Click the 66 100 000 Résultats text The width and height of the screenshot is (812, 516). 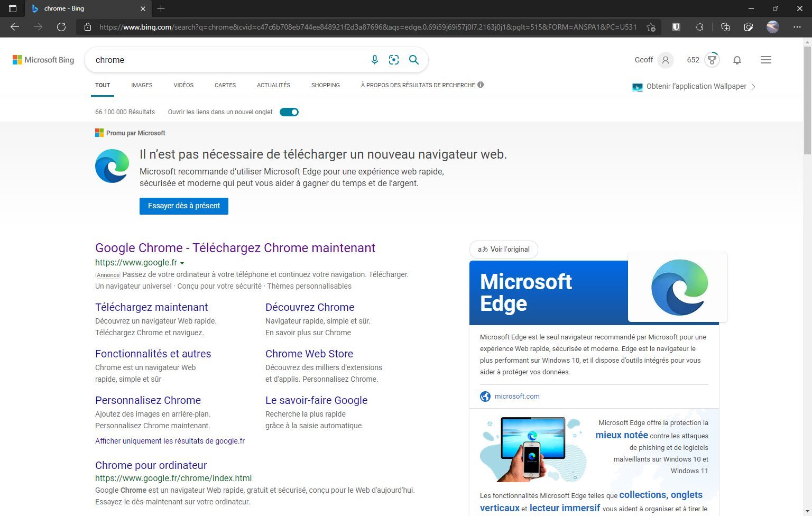[125, 112]
